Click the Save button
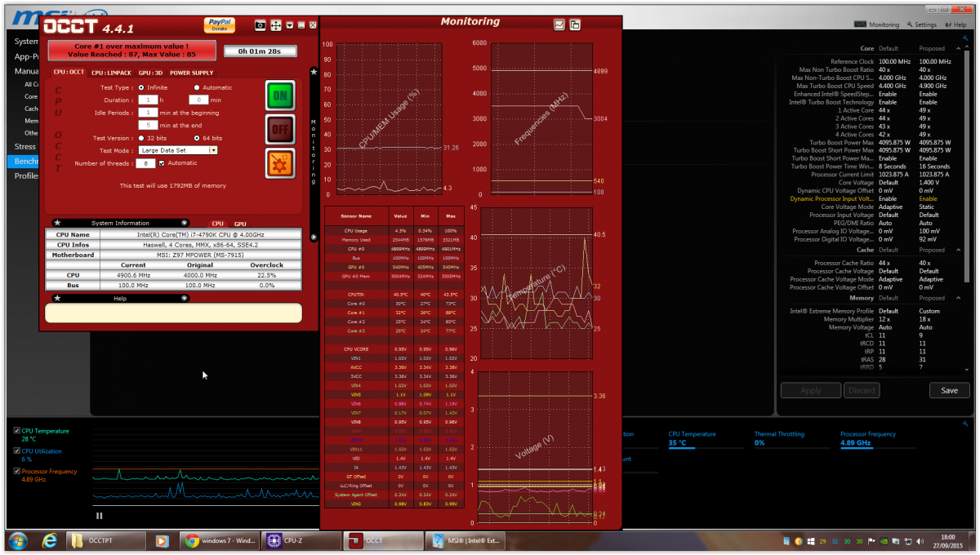 pyautogui.click(x=950, y=390)
